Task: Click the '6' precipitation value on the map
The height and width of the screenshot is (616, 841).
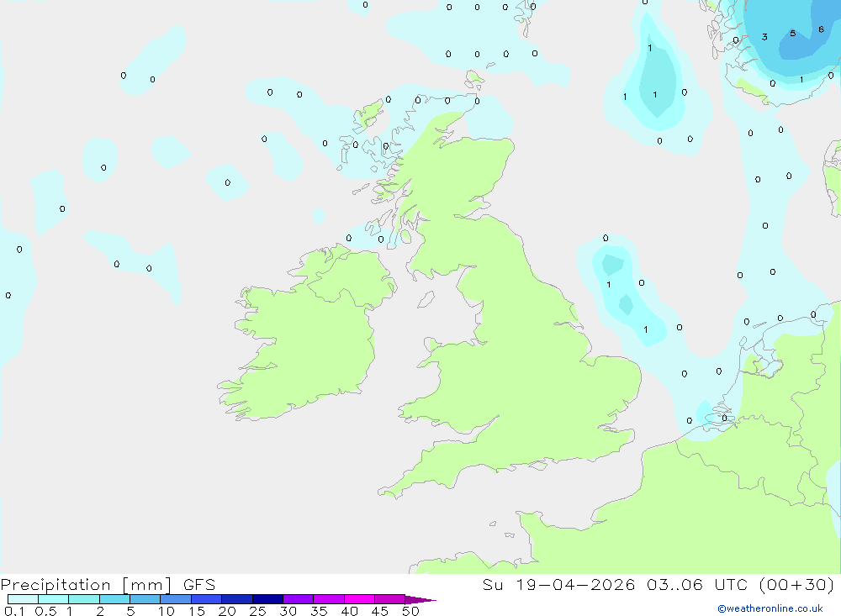Action: 821,29
